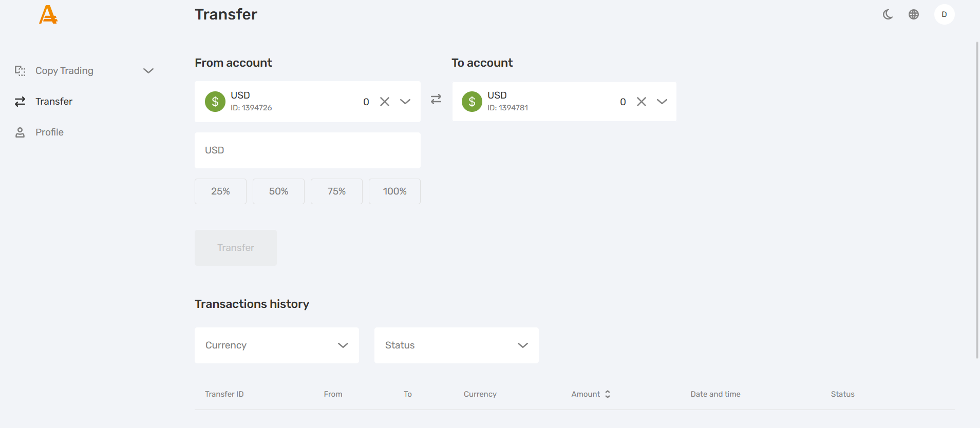The image size is (980, 428).
Task: Focus the USD amount input field
Action: (x=307, y=150)
